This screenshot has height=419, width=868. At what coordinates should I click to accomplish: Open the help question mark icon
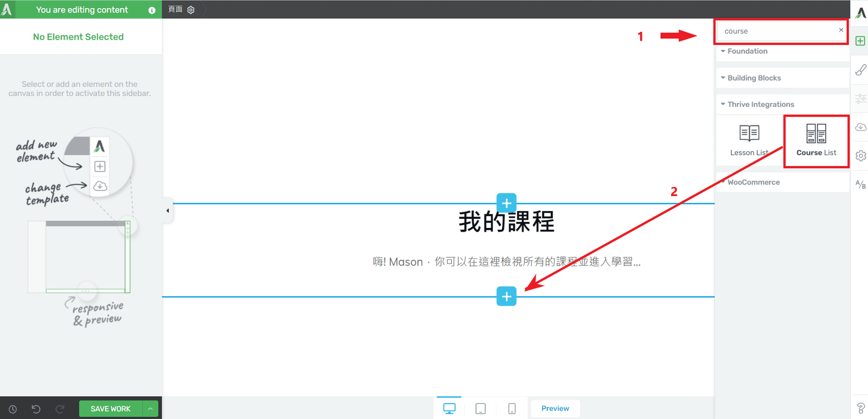[x=860, y=408]
